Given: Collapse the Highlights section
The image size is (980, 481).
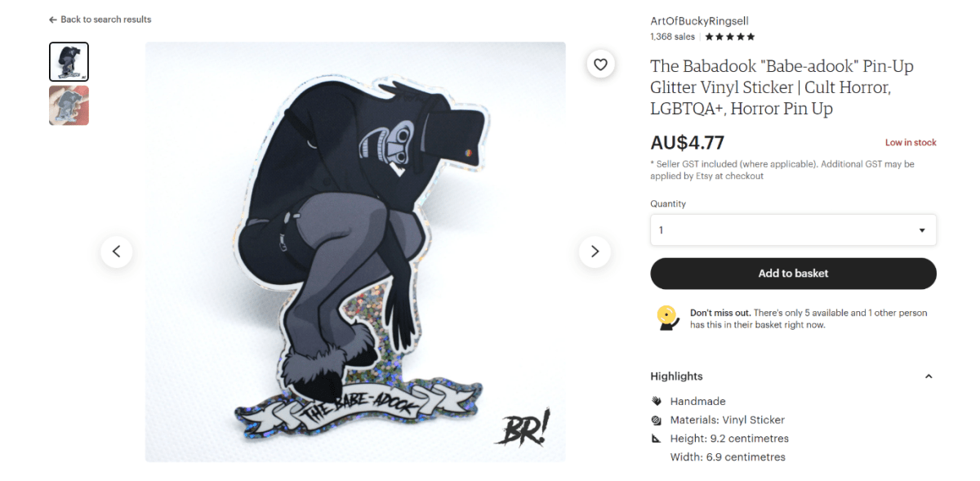Looking at the screenshot, I should (x=928, y=376).
